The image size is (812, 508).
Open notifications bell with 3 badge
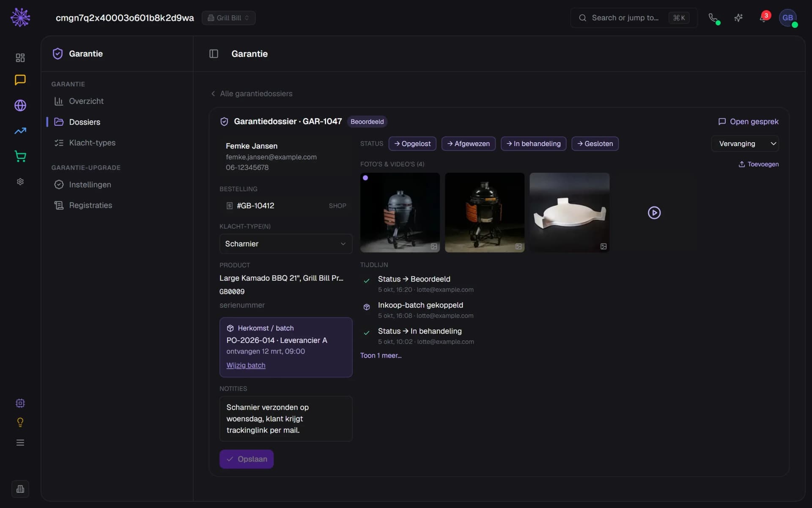[764, 18]
